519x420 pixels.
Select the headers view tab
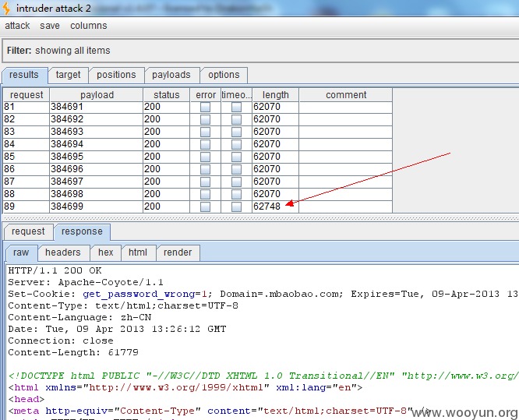[63, 252]
